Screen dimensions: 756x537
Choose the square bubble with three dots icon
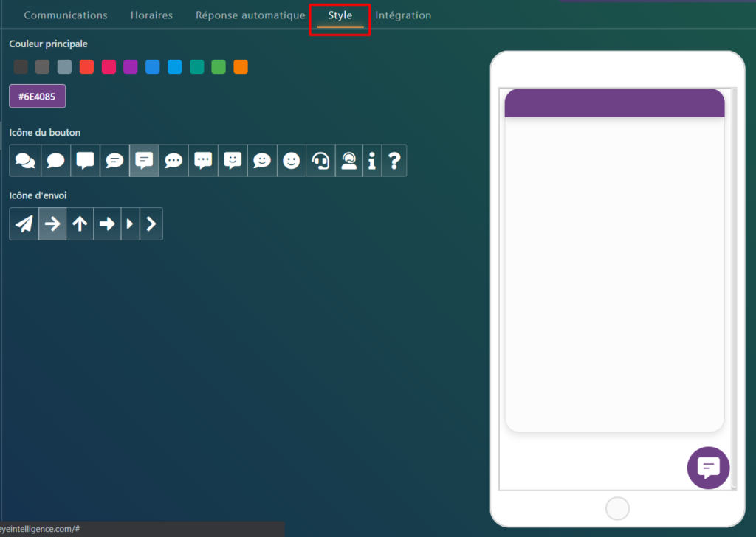pyautogui.click(x=203, y=161)
